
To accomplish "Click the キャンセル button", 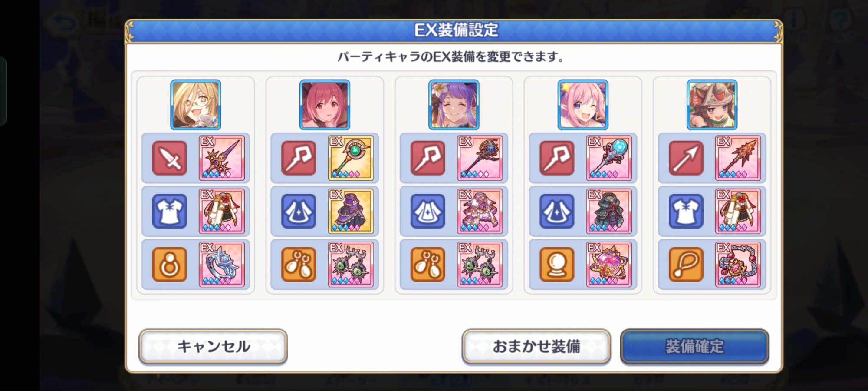I will (213, 347).
